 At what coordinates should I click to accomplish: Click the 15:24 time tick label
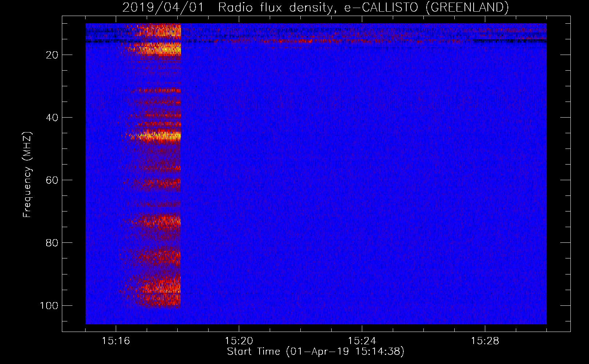(362, 341)
